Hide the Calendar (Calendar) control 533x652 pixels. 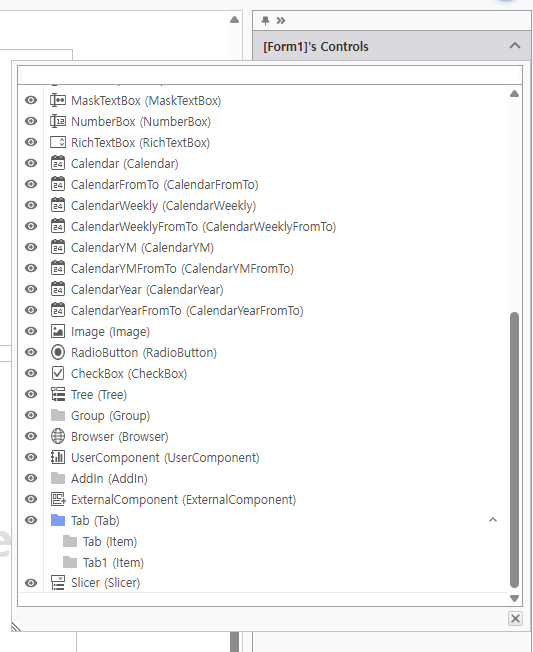pyautogui.click(x=31, y=163)
